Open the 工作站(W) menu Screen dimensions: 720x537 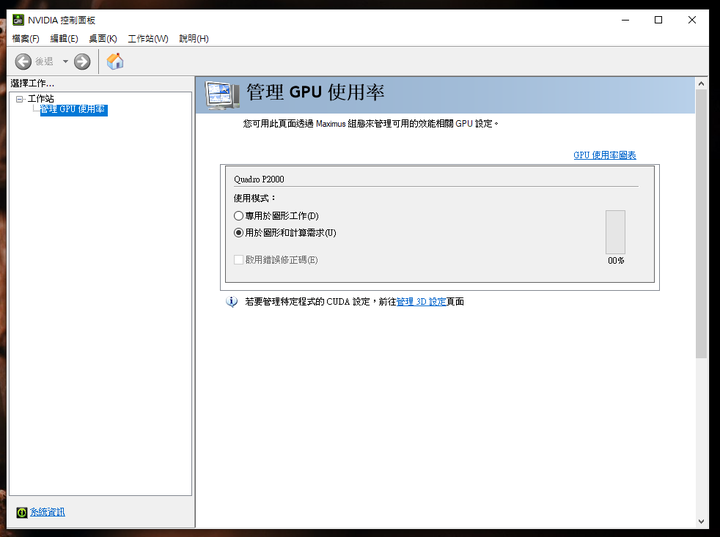[x=148, y=39]
